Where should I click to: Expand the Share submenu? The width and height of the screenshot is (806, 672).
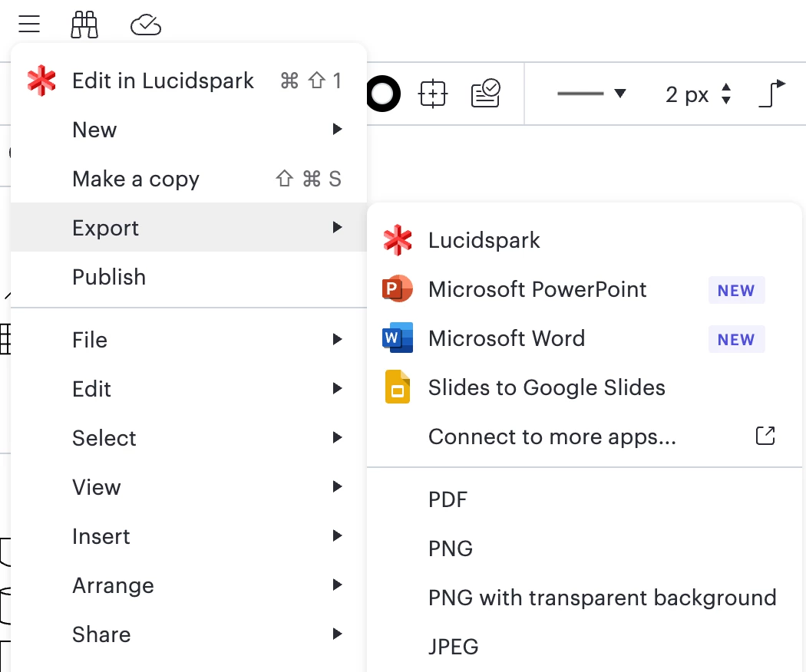[189, 634]
